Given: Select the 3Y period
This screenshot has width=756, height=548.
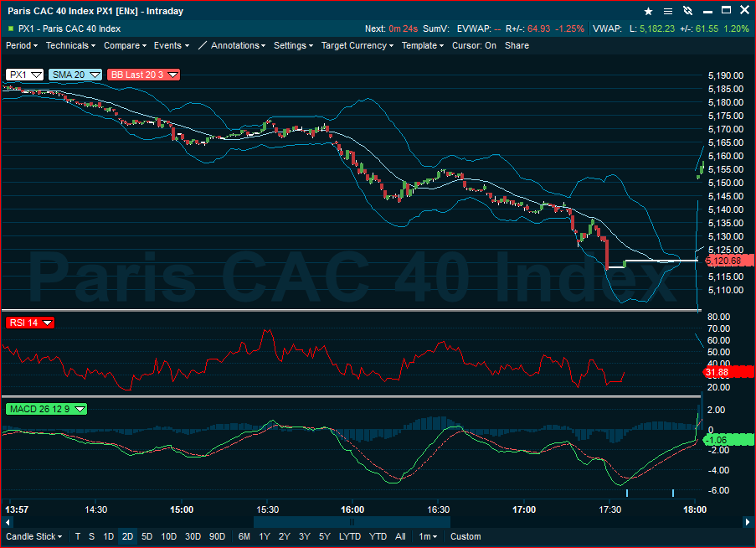Looking at the screenshot, I should coord(304,536).
